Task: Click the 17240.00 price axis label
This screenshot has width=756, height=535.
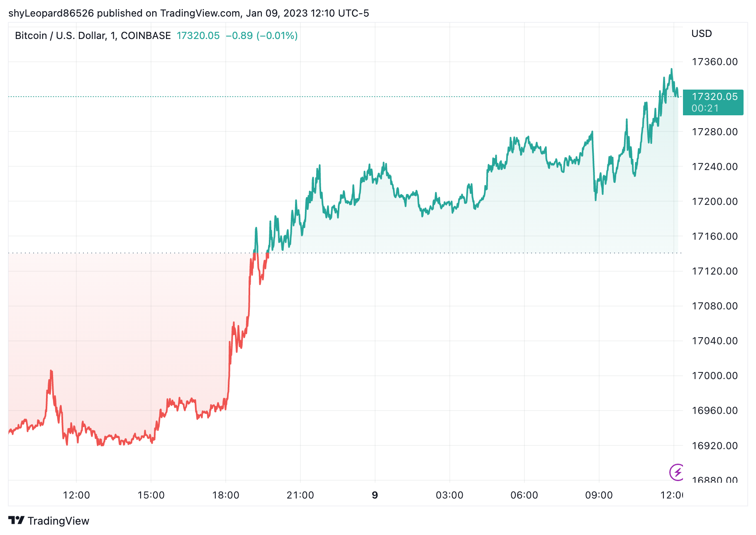Action: (715, 167)
